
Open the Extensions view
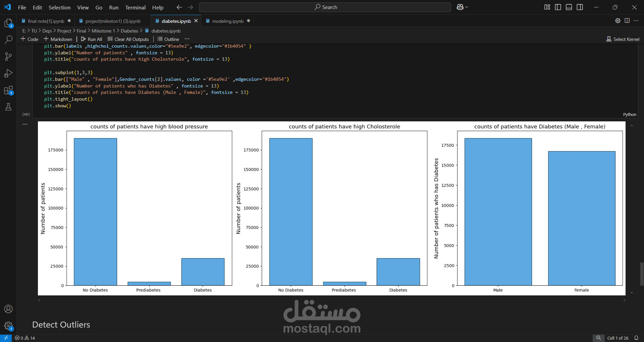pos(8,90)
